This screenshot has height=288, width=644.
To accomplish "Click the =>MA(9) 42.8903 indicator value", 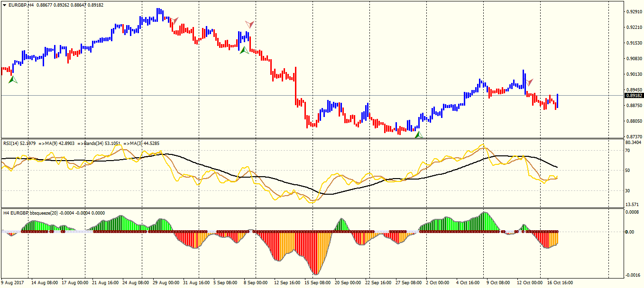I will pos(56,143).
